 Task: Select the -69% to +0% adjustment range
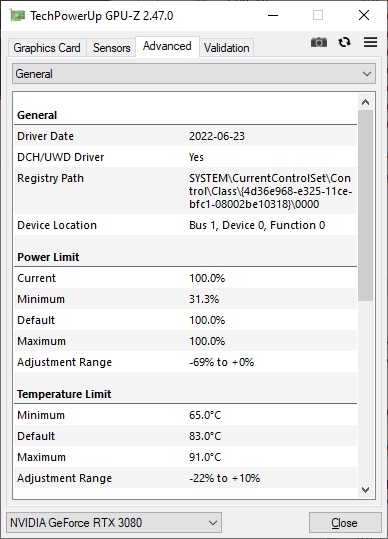click(222, 362)
